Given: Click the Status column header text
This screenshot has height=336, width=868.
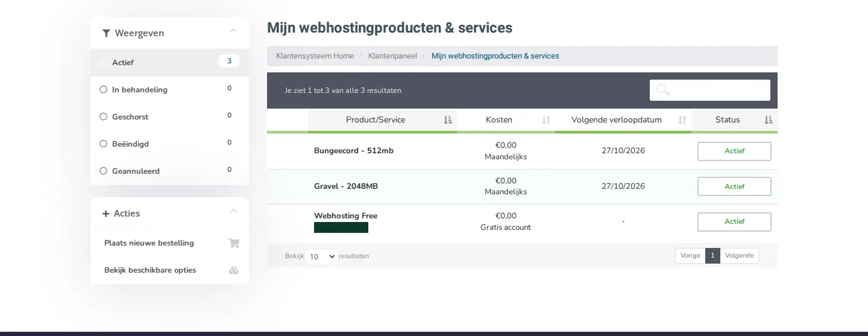Looking at the screenshot, I should pos(728,120).
